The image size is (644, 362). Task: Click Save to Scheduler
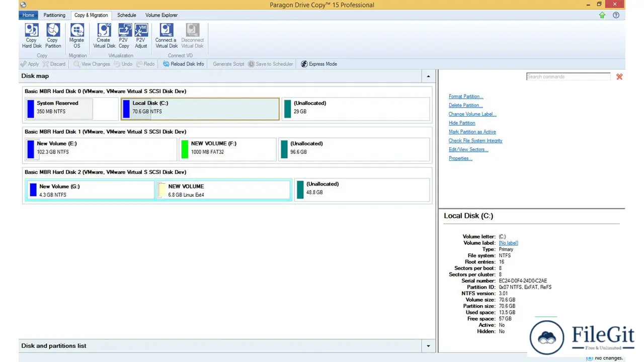271,64
